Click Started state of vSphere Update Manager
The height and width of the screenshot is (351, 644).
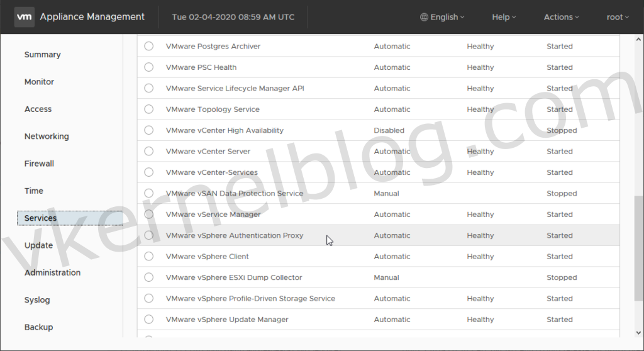click(559, 319)
